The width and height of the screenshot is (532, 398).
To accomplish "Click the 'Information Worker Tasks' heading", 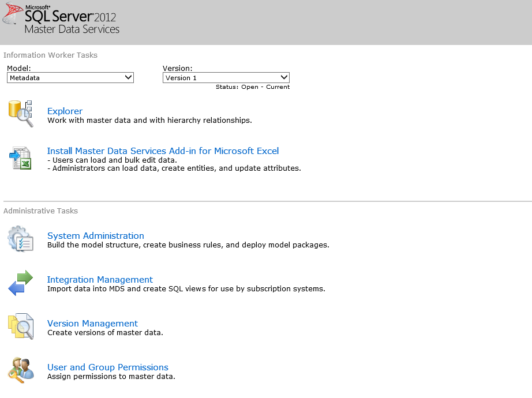I will tap(50, 55).
